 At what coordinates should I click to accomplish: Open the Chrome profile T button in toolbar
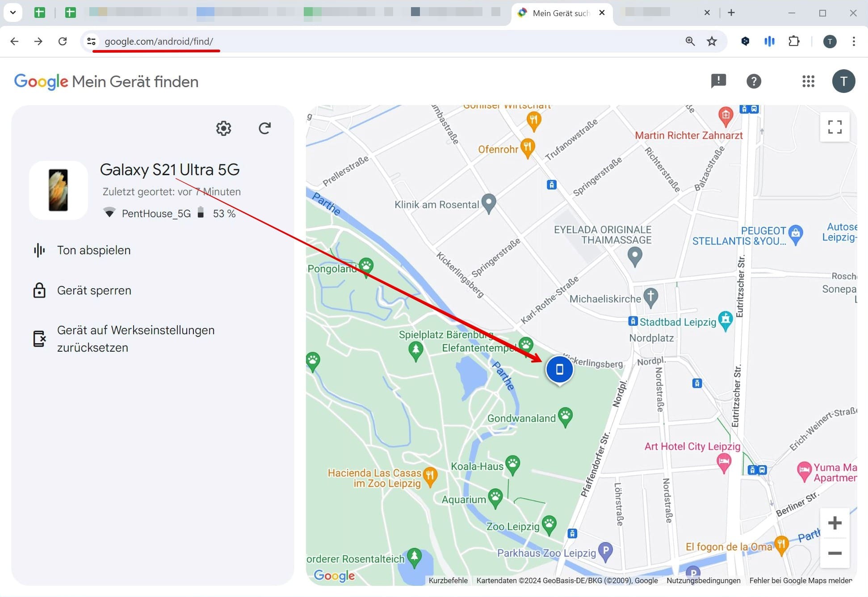[x=830, y=42]
